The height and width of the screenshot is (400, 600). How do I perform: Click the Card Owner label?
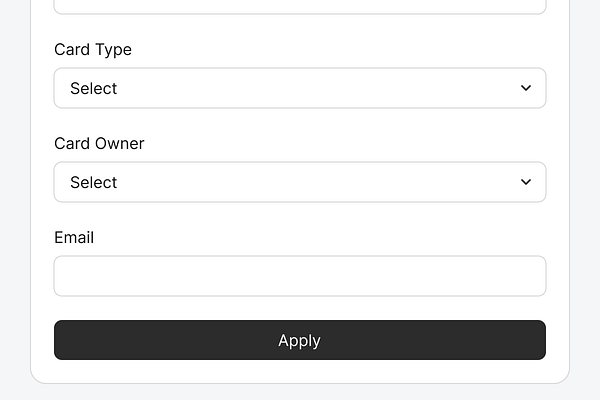[99, 143]
